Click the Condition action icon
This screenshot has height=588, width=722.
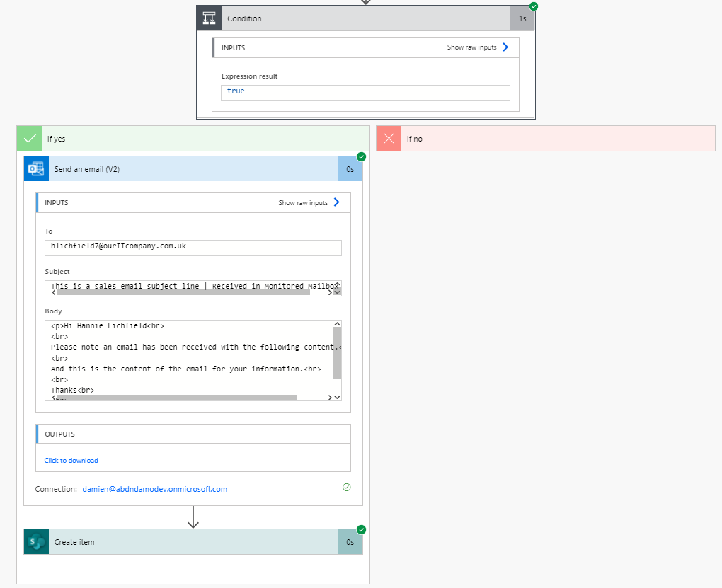[208, 18]
